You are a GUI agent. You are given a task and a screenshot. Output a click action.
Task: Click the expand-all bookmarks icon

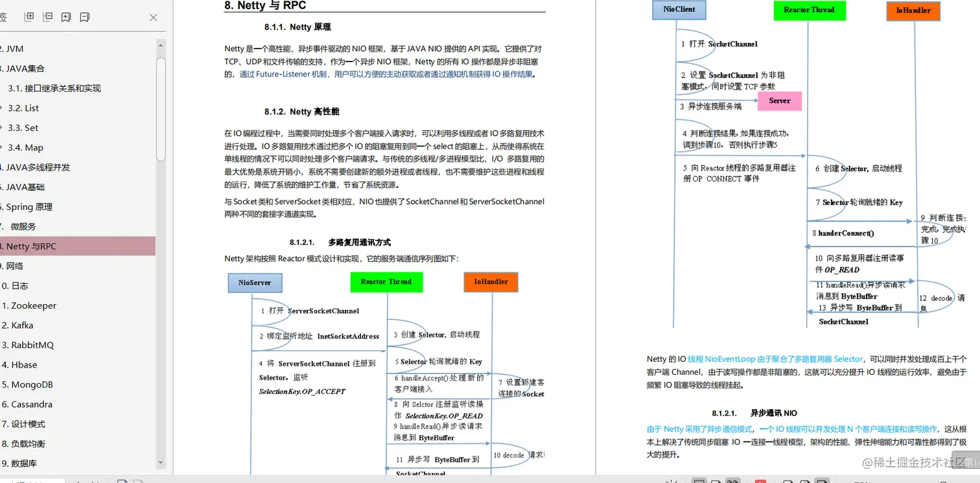click(29, 16)
